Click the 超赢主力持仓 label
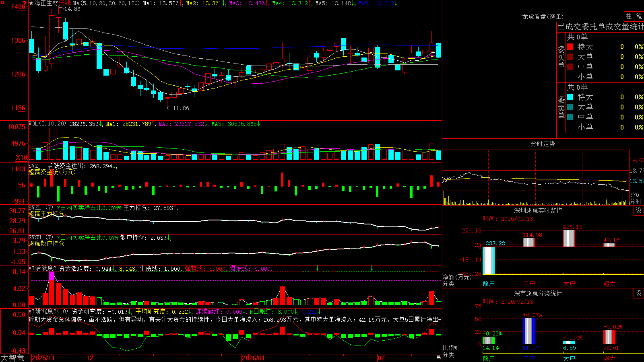 click(x=46, y=214)
